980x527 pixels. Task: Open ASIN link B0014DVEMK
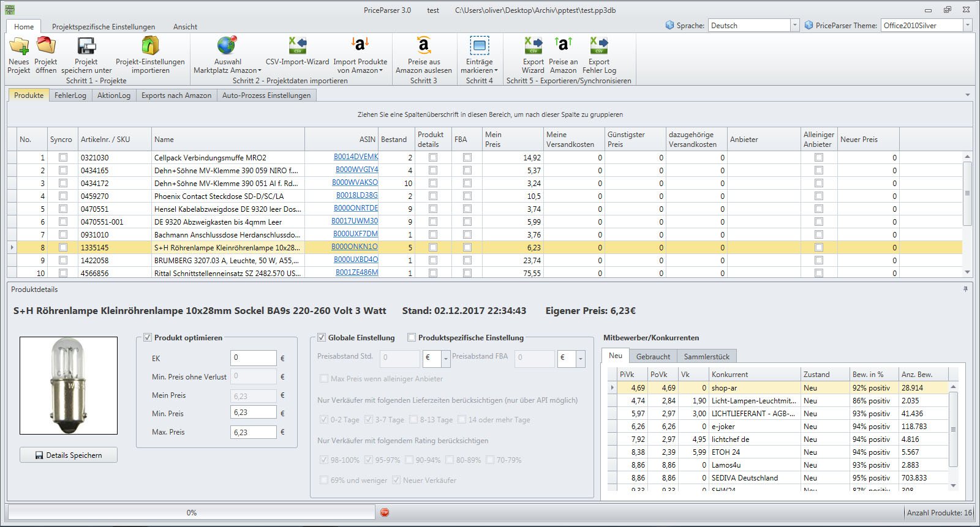pos(356,157)
